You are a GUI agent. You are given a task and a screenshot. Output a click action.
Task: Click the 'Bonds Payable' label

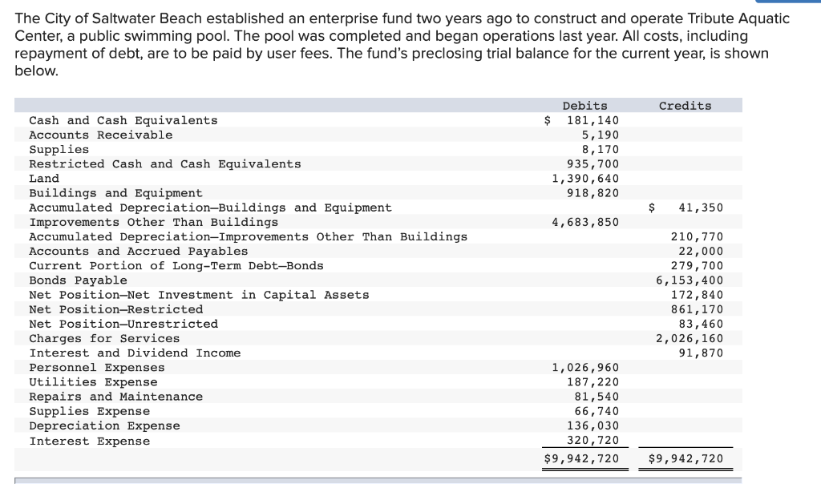tap(78, 280)
